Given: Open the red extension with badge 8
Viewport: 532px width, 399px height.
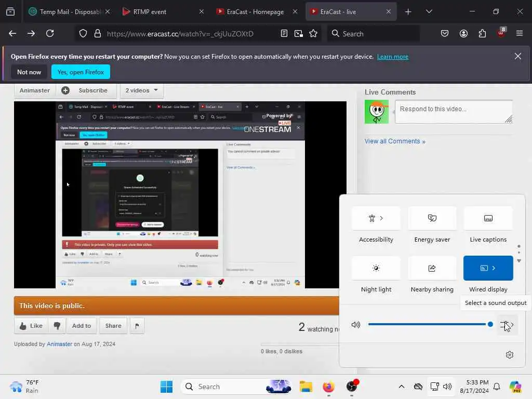Looking at the screenshot, I should pos(501,33).
